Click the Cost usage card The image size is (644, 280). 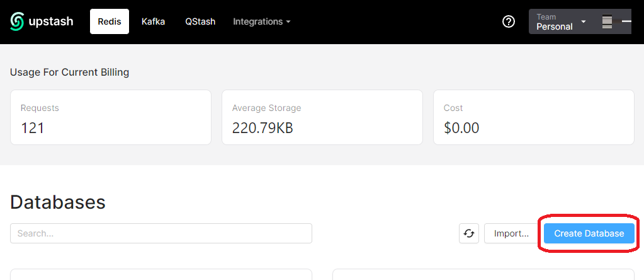click(x=534, y=117)
